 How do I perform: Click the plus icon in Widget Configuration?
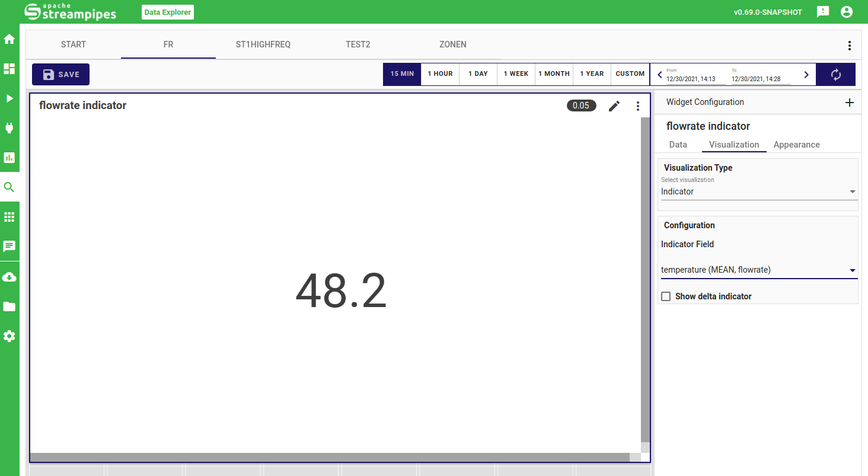849,103
